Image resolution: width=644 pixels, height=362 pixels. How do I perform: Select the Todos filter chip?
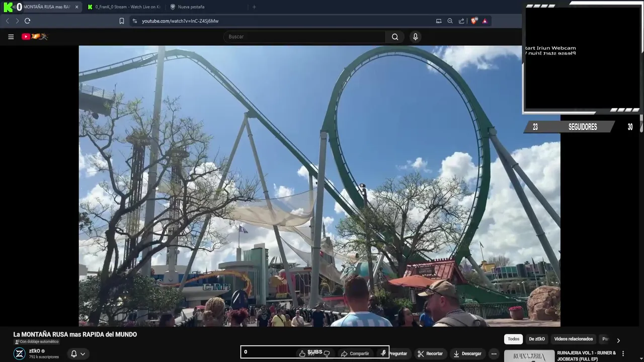pos(513,339)
